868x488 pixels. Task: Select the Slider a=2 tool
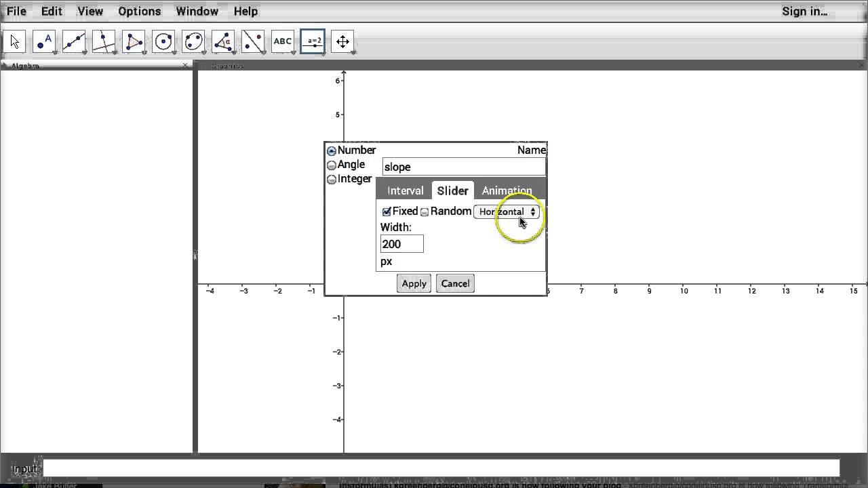click(313, 41)
